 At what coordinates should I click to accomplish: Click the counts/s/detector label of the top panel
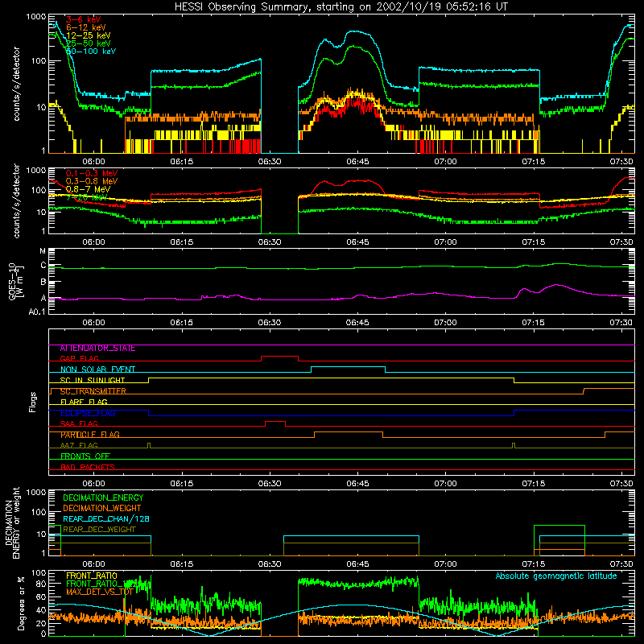point(16,84)
